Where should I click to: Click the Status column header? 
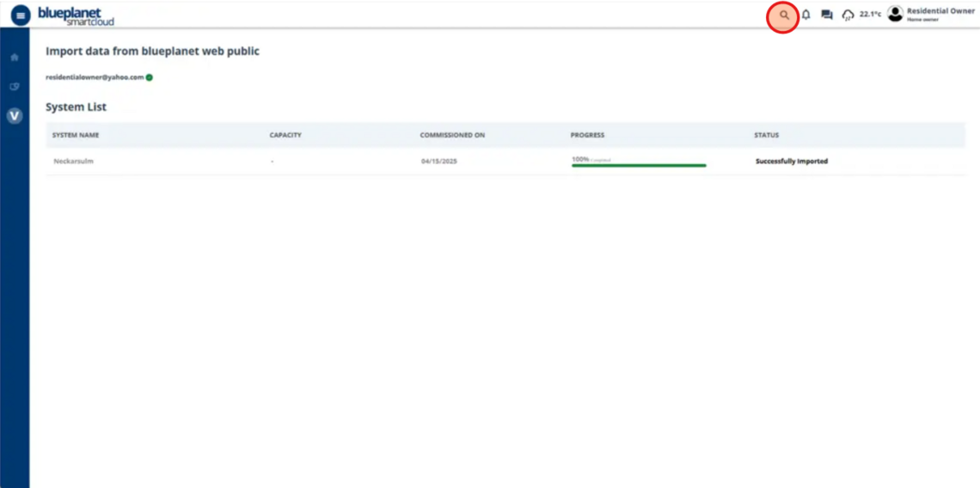pyautogui.click(x=766, y=136)
